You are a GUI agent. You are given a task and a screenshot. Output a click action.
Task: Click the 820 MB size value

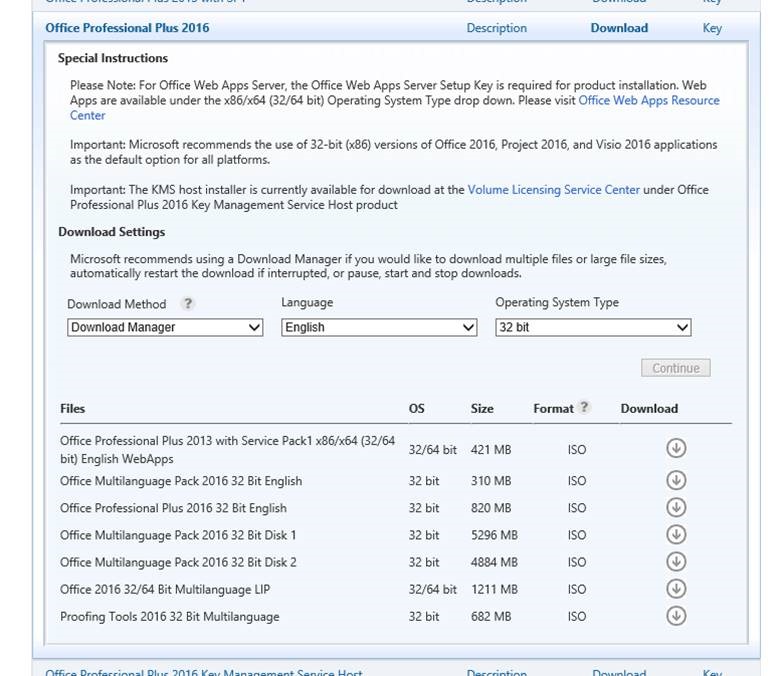491,508
